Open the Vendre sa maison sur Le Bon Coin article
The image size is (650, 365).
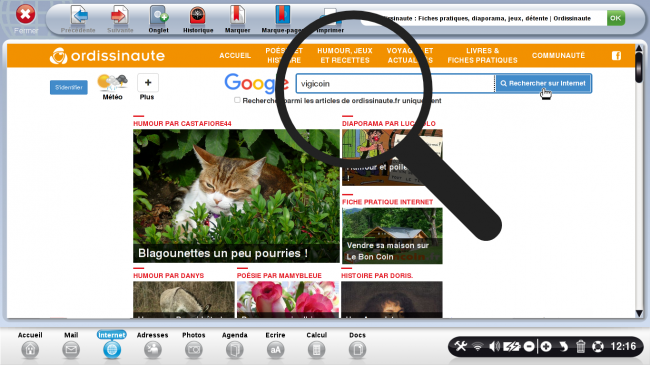(x=392, y=236)
